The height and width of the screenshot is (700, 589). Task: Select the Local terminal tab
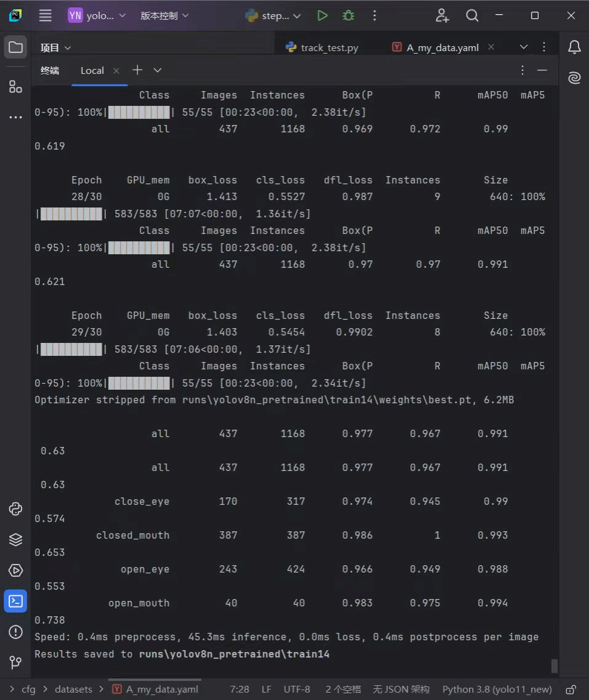[x=92, y=71]
